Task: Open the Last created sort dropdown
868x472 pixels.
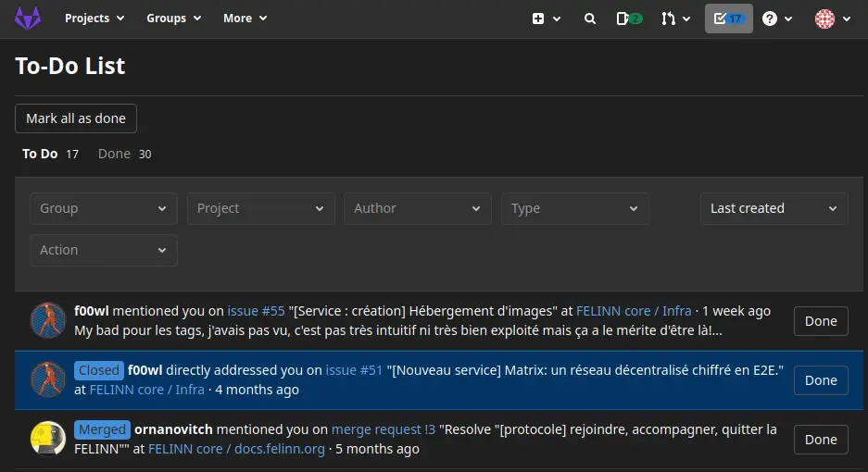Action: point(774,208)
